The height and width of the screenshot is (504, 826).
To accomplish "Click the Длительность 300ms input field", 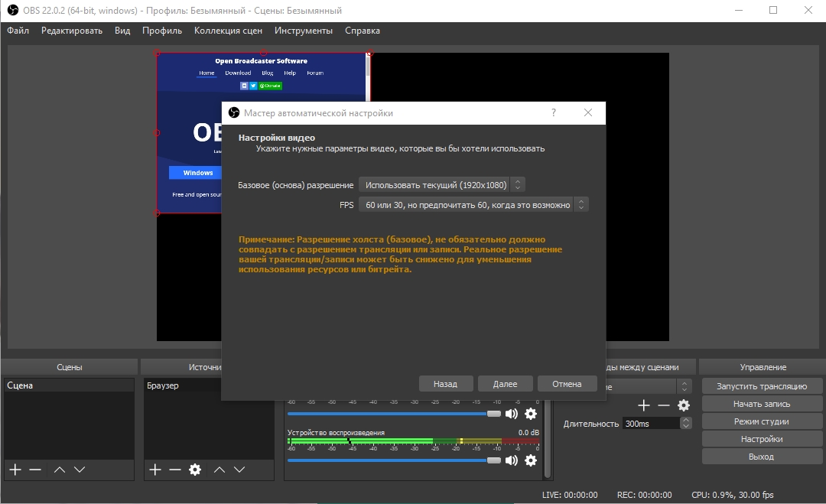I will [x=652, y=424].
